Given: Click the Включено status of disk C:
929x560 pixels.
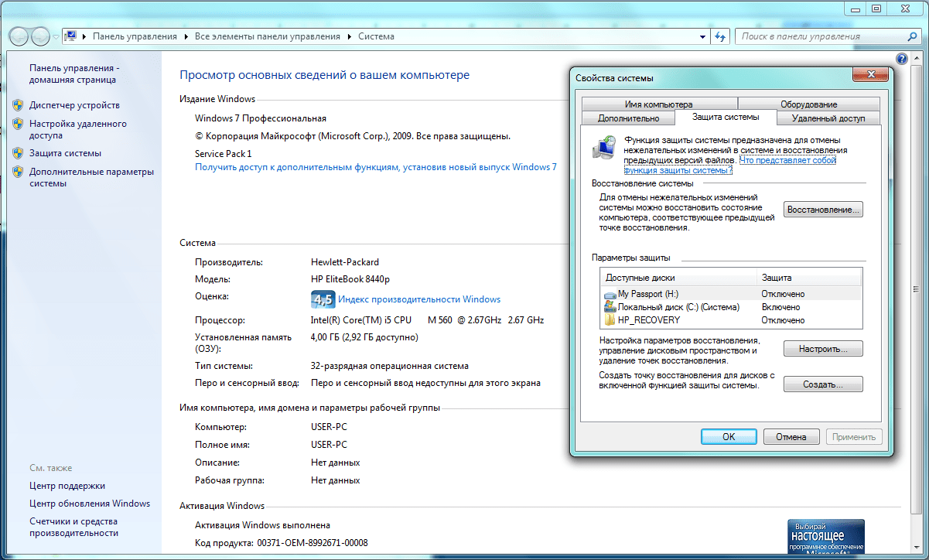Looking at the screenshot, I should tap(780, 307).
